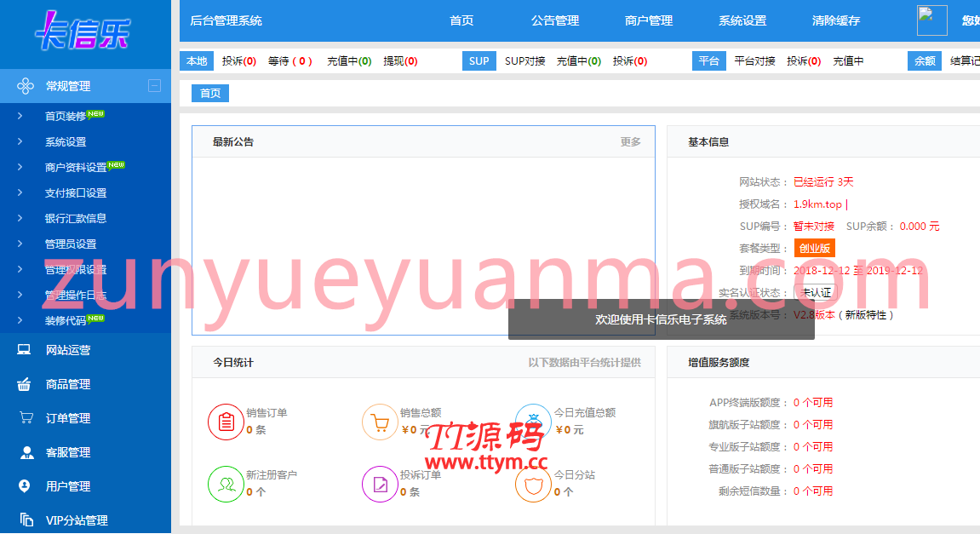The height and width of the screenshot is (534, 980).
Task: Click the 今日分站 shield icon
Action: (x=533, y=485)
